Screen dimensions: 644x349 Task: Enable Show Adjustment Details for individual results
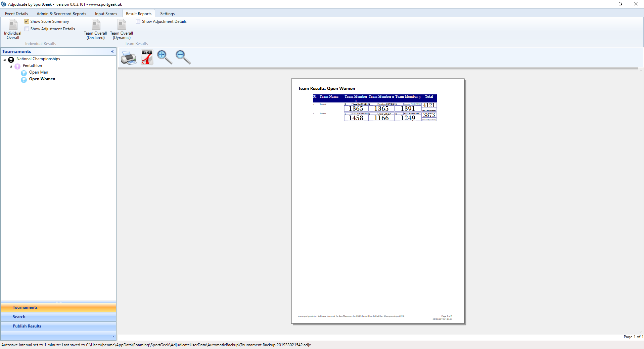(27, 29)
